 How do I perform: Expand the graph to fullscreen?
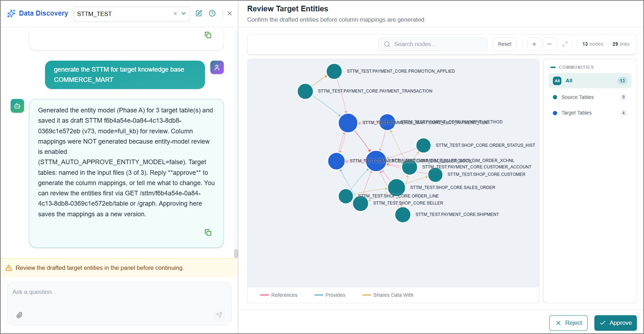coord(565,44)
